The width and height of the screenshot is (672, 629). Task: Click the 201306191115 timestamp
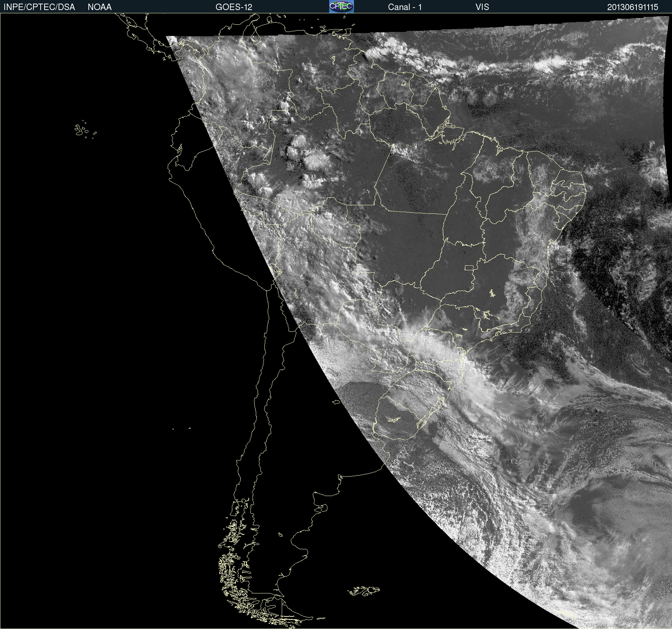(633, 7)
